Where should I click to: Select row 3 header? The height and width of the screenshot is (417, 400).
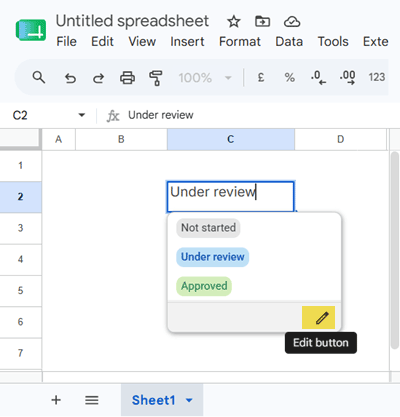click(21, 228)
